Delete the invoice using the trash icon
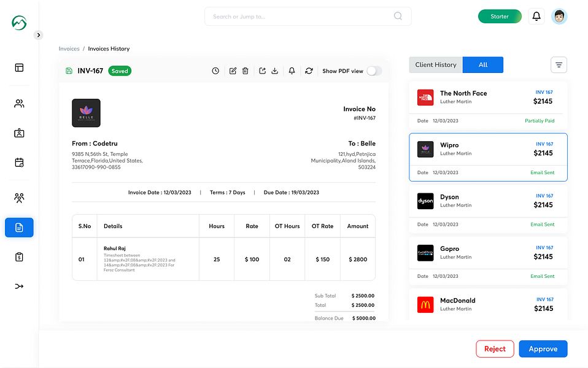 click(246, 71)
